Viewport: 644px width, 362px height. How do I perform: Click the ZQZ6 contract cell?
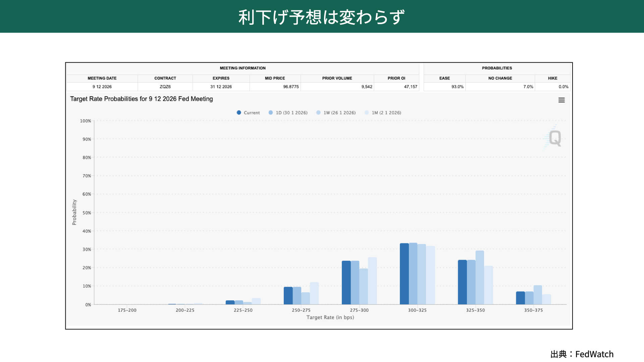[165, 87]
